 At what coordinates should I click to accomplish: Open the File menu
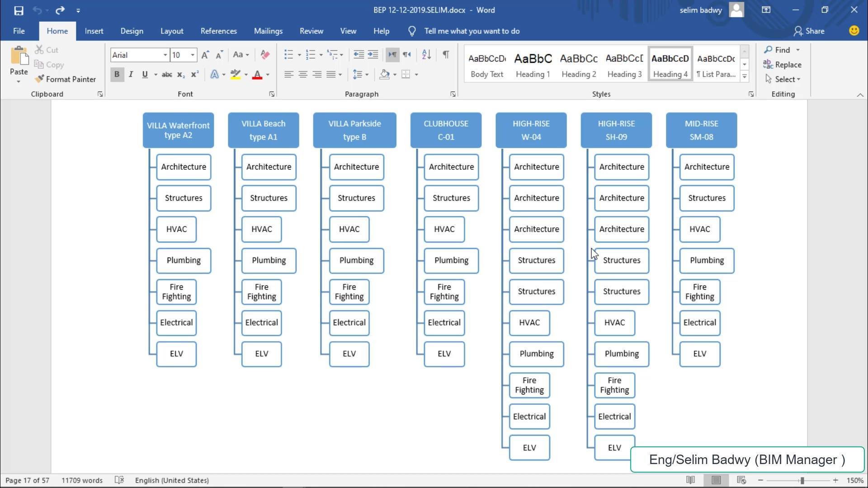point(19,31)
